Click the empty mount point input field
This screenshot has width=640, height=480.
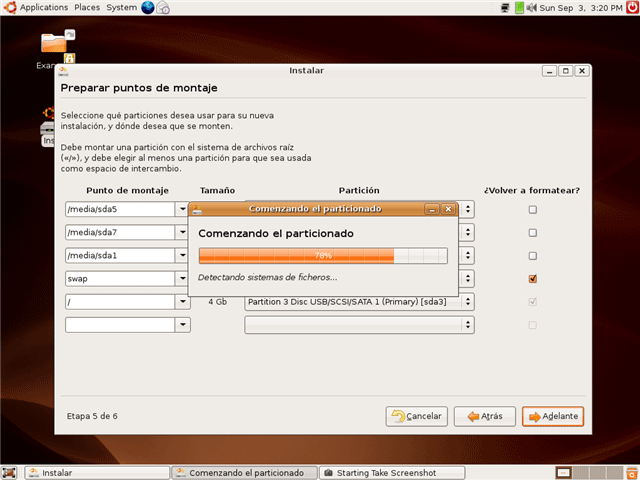point(119,325)
